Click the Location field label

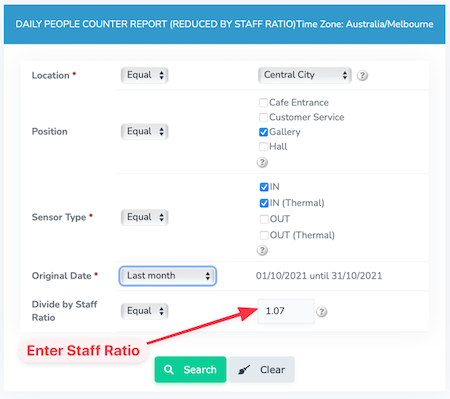(51, 75)
